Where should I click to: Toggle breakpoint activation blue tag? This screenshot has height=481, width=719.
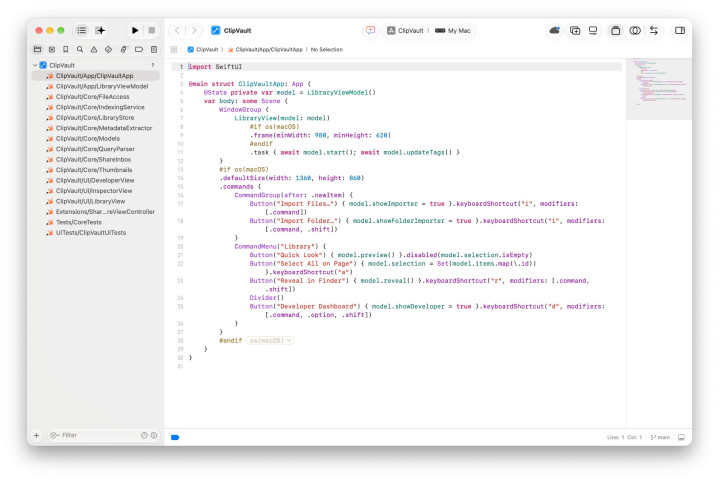pyautogui.click(x=175, y=437)
